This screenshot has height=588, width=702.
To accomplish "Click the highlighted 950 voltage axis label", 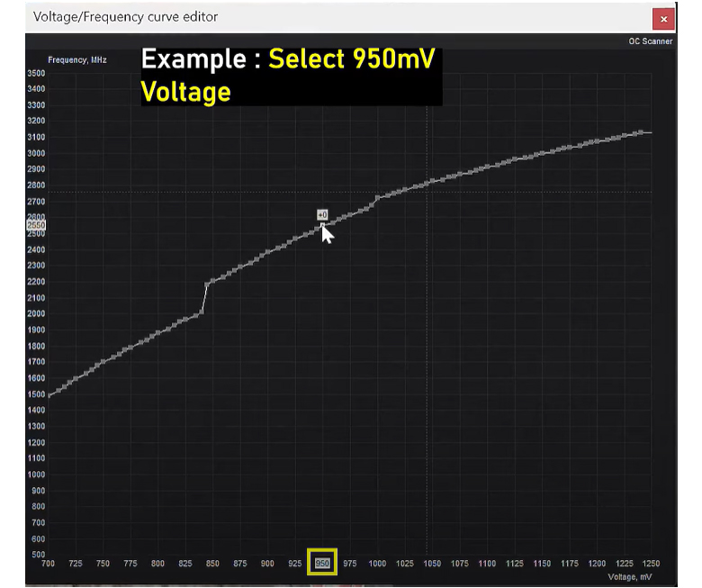I will point(322,563).
